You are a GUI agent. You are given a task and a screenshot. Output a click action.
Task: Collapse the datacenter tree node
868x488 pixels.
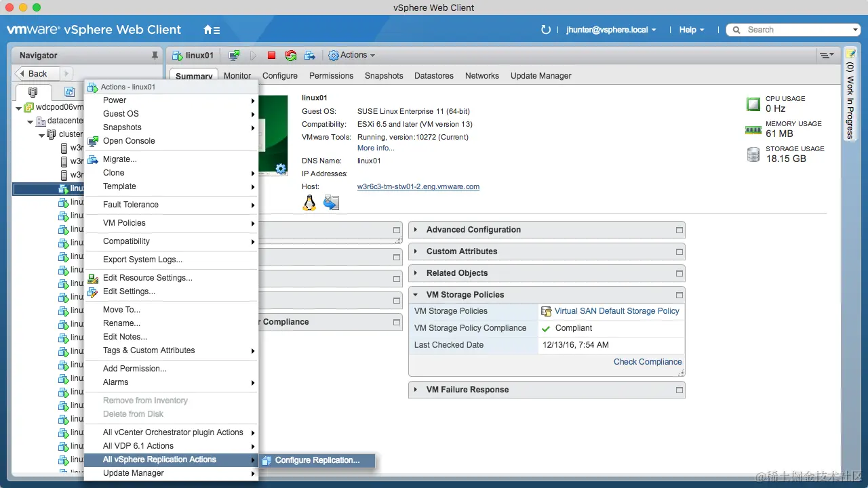click(30, 121)
